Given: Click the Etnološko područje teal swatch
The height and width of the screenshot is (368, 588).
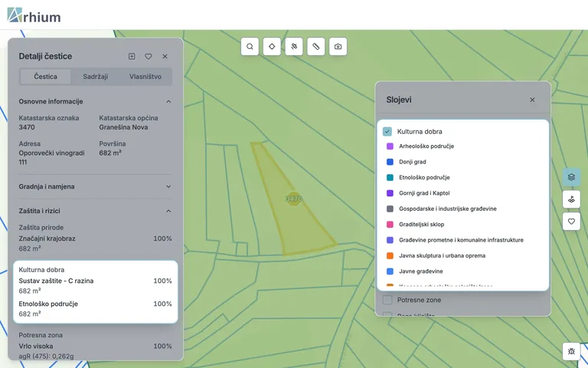Looking at the screenshot, I should pyautogui.click(x=390, y=177).
